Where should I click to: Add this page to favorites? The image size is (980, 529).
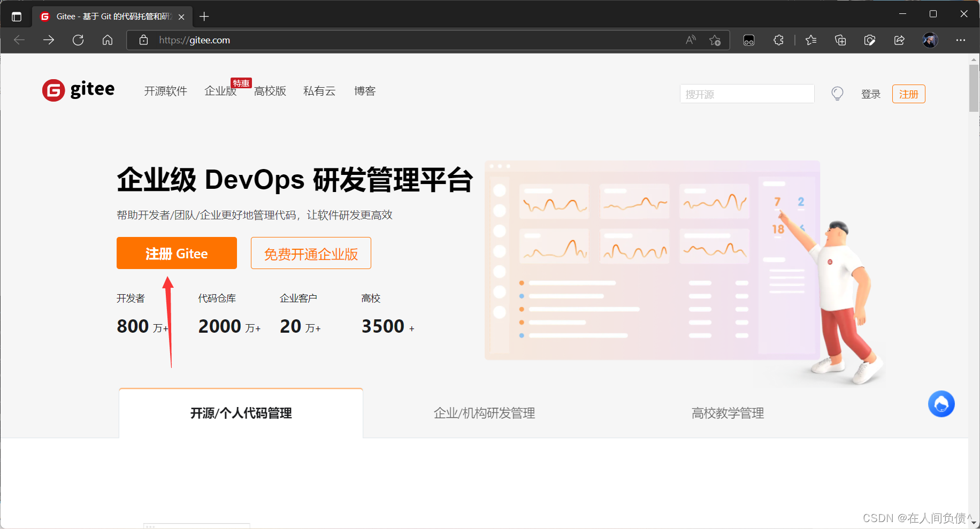tap(715, 40)
